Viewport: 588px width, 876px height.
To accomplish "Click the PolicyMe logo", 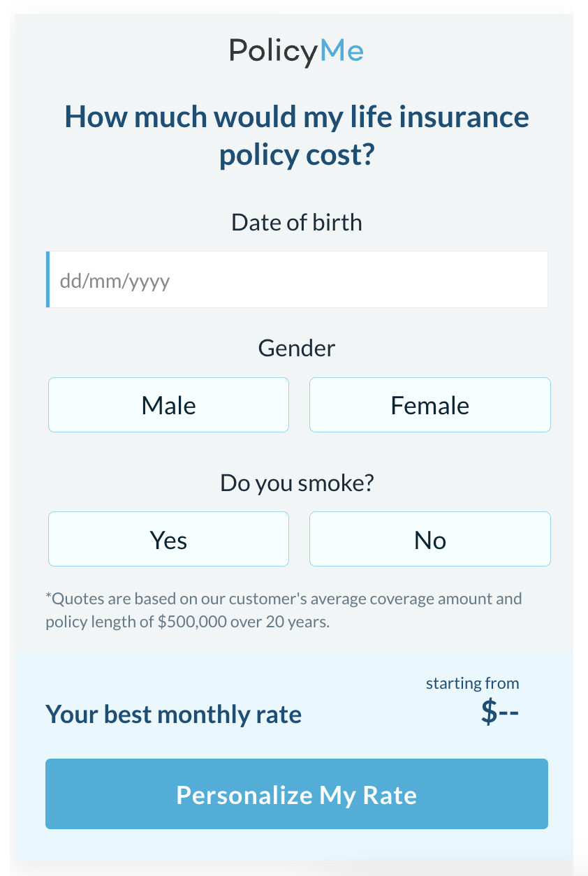I will tap(297, 52).
